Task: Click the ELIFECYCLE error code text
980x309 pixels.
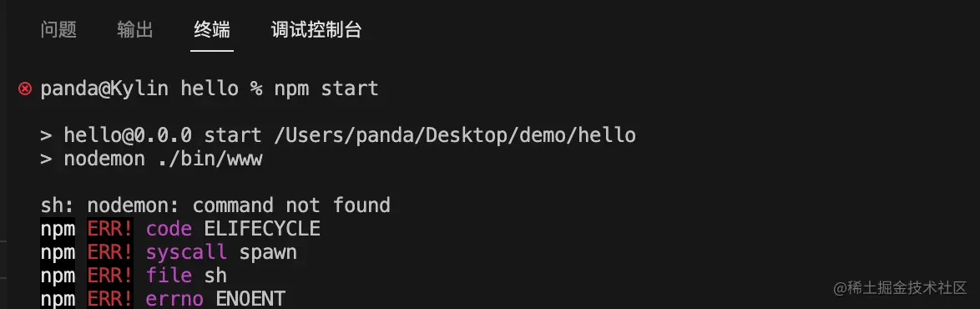Action: 262,228
